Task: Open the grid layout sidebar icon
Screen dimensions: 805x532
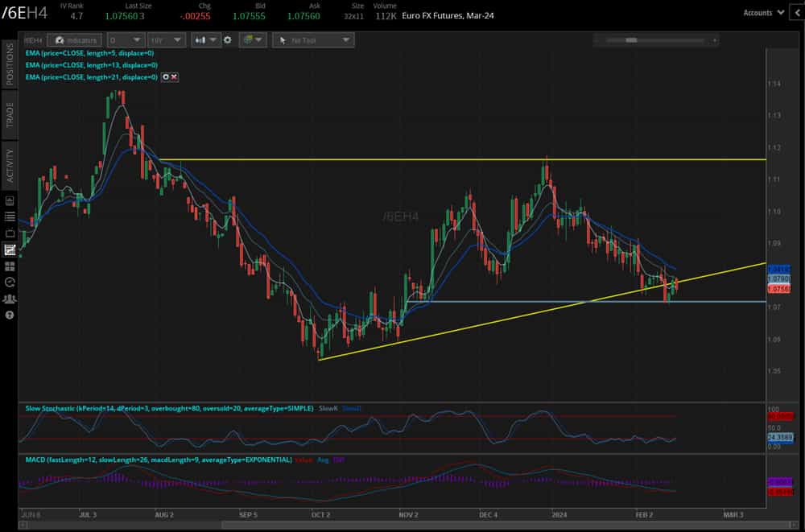Action: (x=10, y=266)
